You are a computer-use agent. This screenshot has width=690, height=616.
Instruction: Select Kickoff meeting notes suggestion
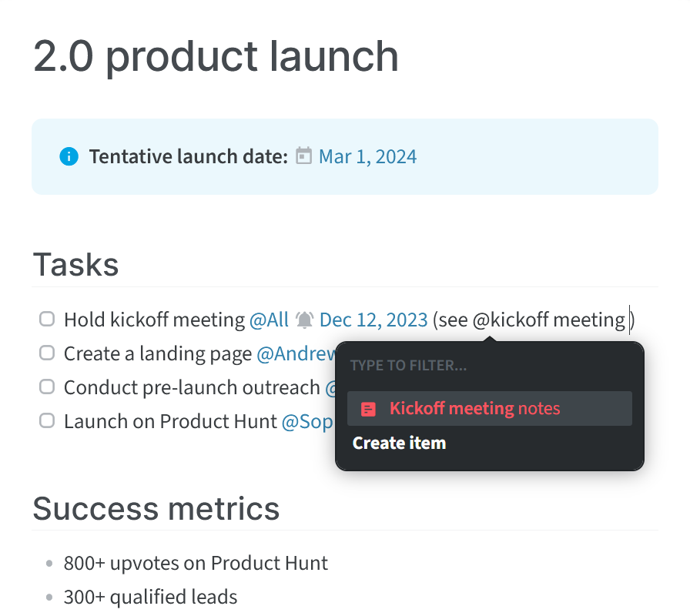489,409
